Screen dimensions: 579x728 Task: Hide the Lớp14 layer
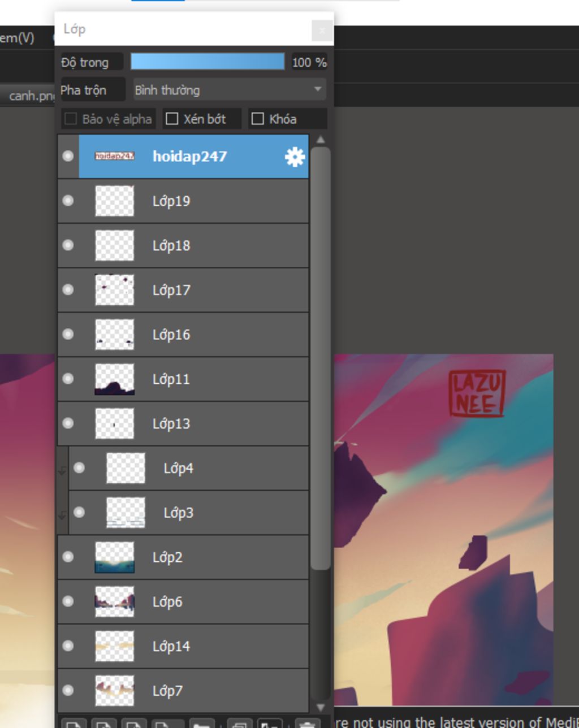[68, 645]
